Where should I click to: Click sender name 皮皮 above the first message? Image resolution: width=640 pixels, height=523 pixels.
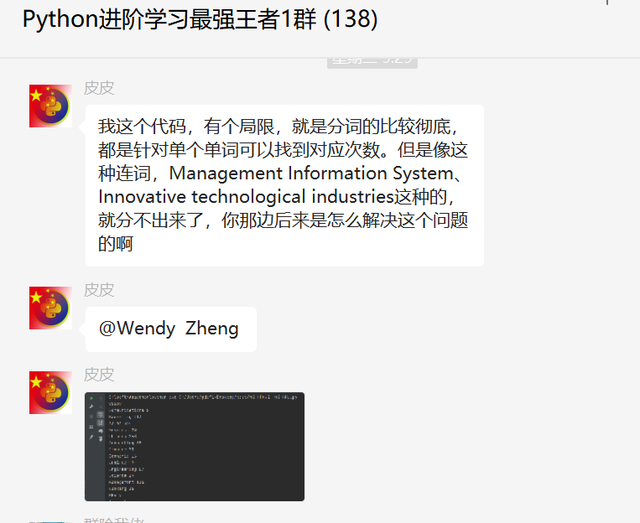tap(99, 88)
